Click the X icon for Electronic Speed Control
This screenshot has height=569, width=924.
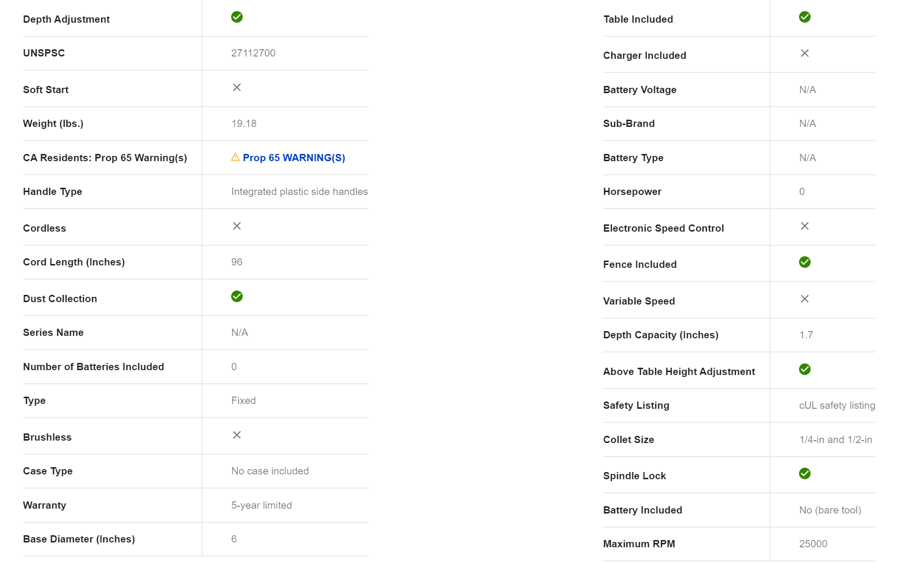click(x=804, y=226)
